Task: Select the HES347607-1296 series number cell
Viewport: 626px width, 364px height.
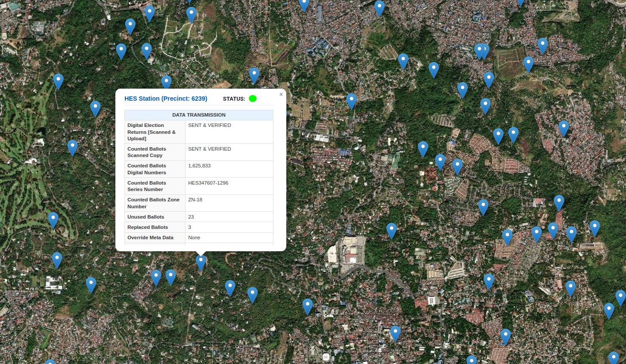Action: [x=208, y=183]
